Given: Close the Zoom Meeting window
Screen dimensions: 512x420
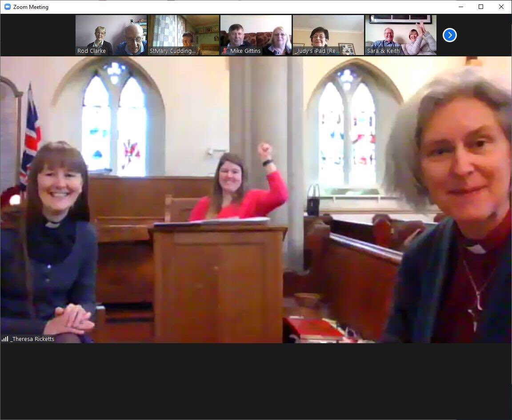Looking at the screenshot, I should (x=501, y=7).
